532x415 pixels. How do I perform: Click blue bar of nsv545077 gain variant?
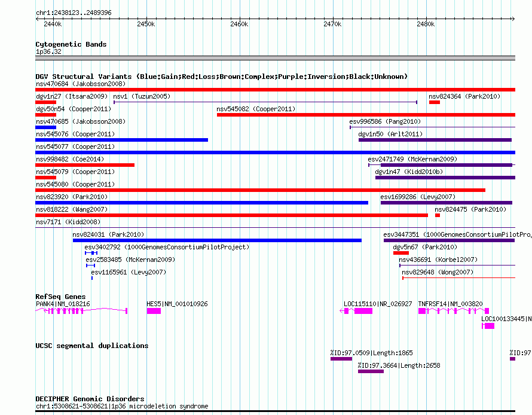275,152
